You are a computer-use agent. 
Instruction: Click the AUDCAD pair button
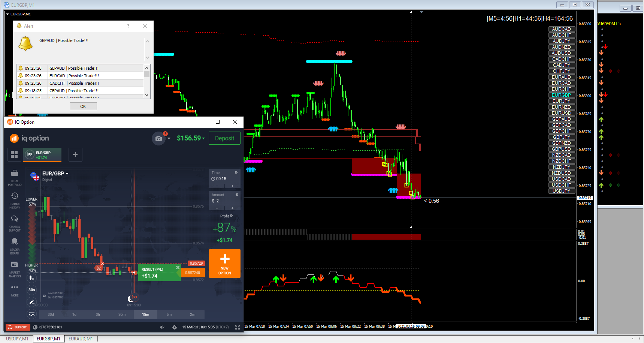coord(562,29)
